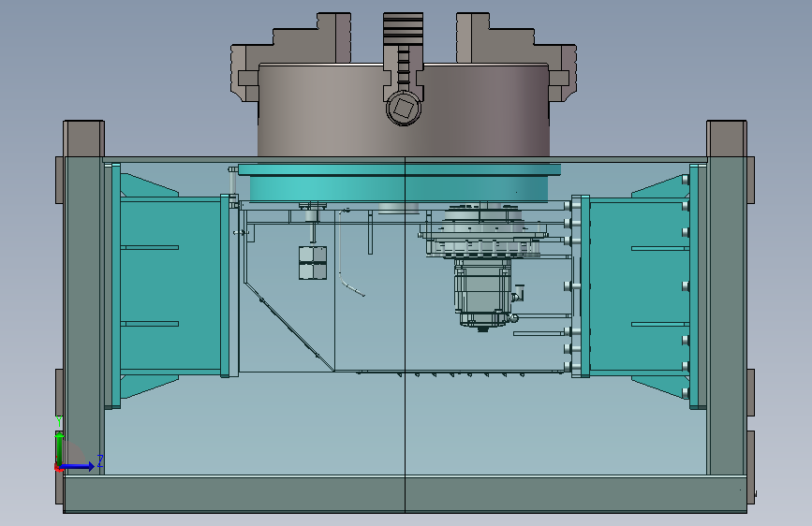Select the diagonal plate inside the housing
Screen dimensions: 812x526
(x=289, y=328)
